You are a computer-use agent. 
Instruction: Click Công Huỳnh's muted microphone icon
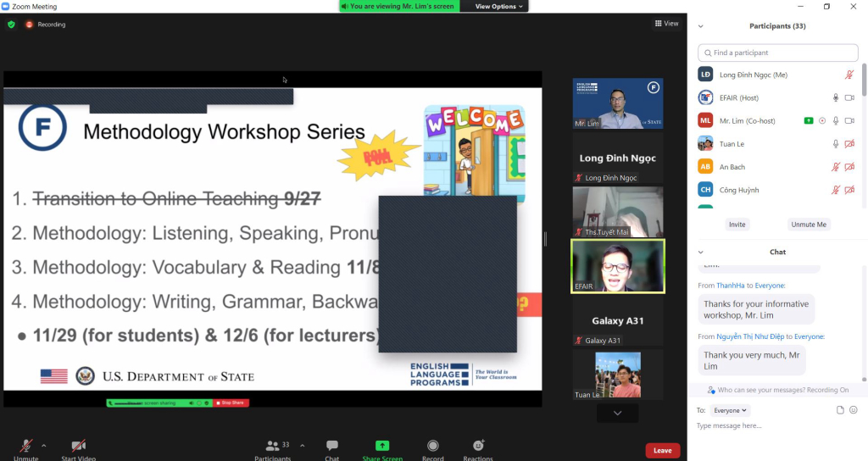836,190
